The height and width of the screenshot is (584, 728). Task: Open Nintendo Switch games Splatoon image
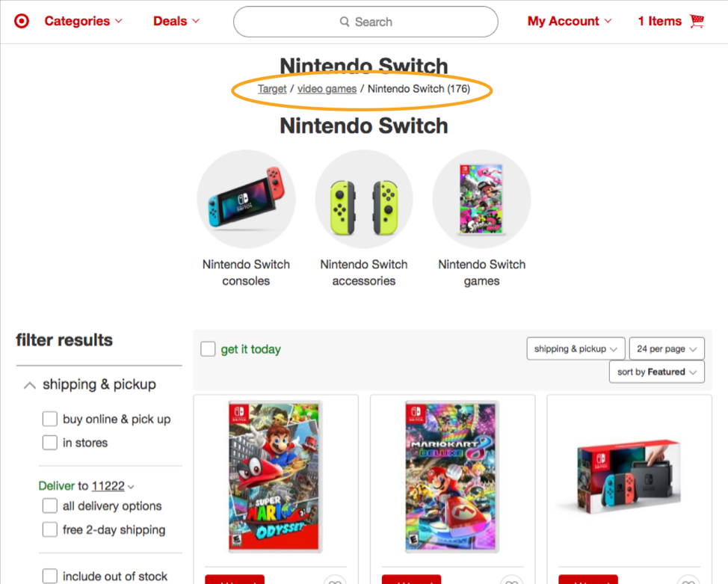(x=481, y=198)
